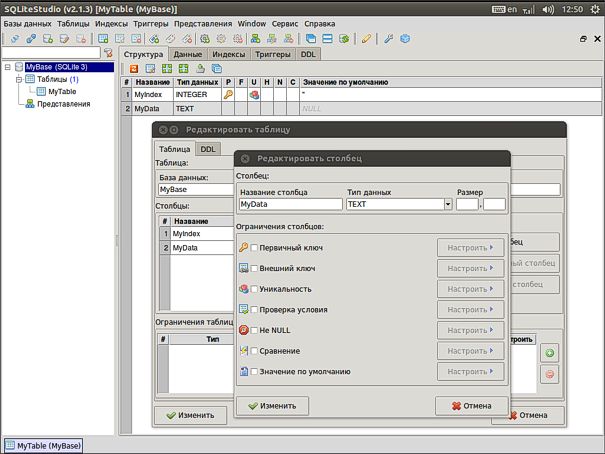The width and height of the screenshot is (605, 454).
Task: Select Представления in the database tree
Action: point(63,104)
